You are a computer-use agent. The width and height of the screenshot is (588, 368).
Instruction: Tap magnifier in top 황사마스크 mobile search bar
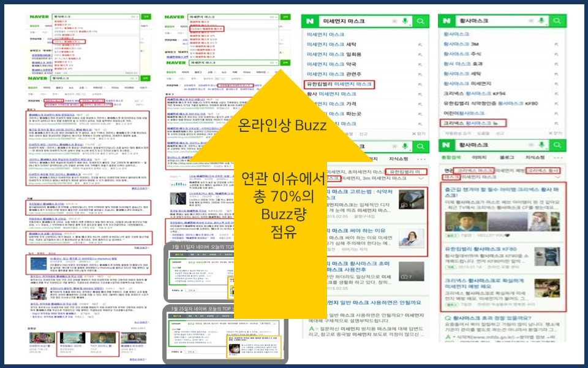click(557, 21)
